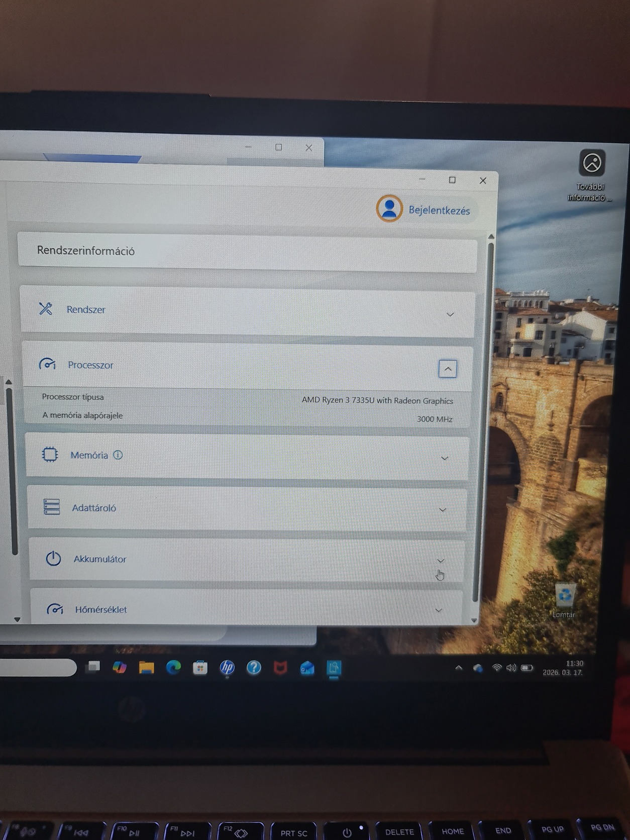Open File Explorer from the taskbar
630x840 pixels.
point(146,667)
